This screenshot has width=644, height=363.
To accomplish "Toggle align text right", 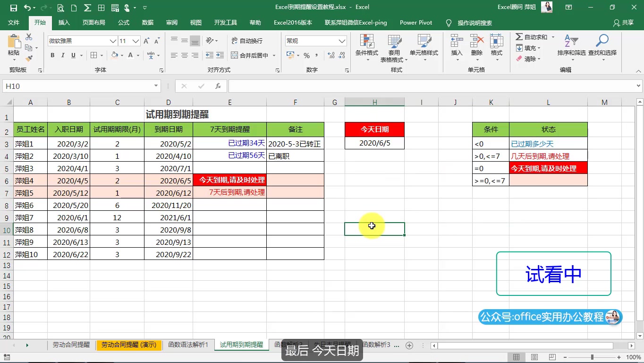I will tap(195, 55).
